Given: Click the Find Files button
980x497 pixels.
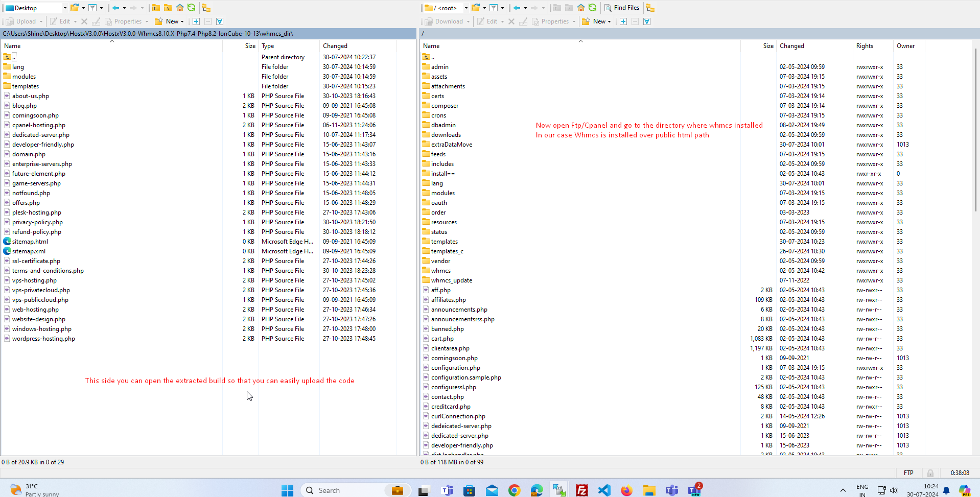Looking at the screenshot, I should pos(621,8).
